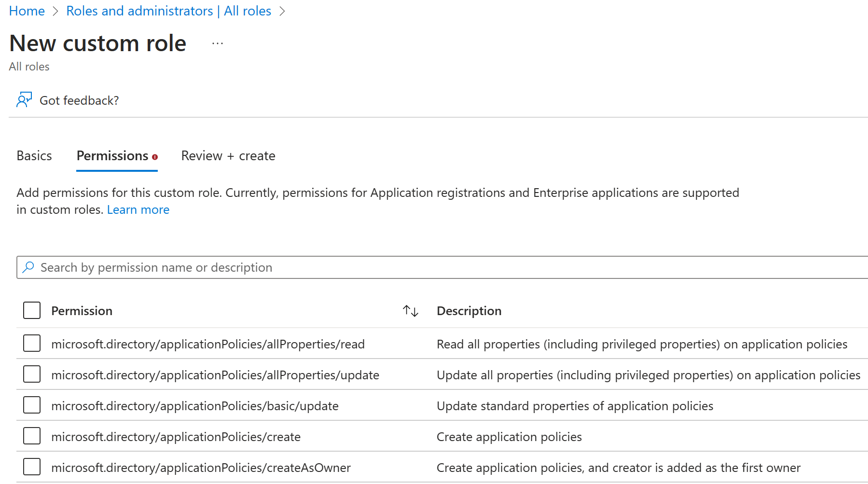
Task: Open the ellipsis more options menu
Action: 218,43
